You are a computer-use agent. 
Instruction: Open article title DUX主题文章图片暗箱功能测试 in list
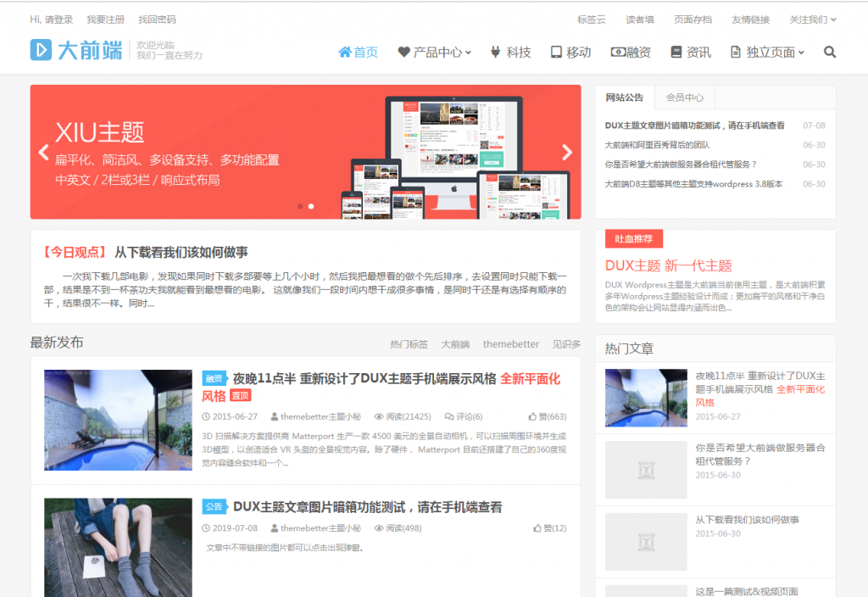tap(368, 507)
